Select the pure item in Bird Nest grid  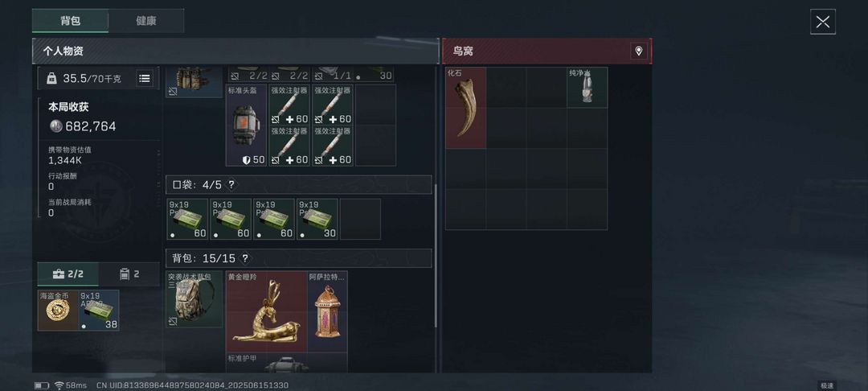point(588,88)
